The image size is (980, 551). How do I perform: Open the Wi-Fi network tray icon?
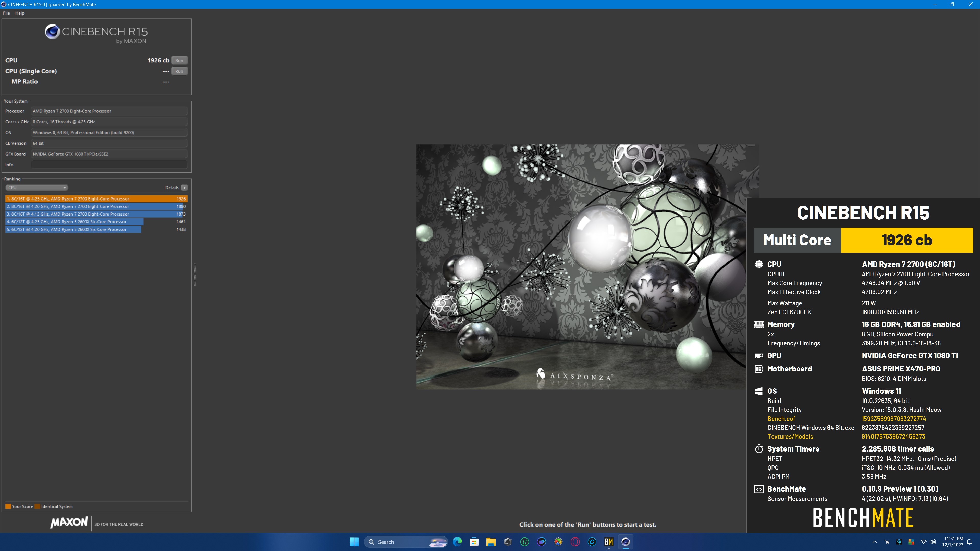[923, 542]
